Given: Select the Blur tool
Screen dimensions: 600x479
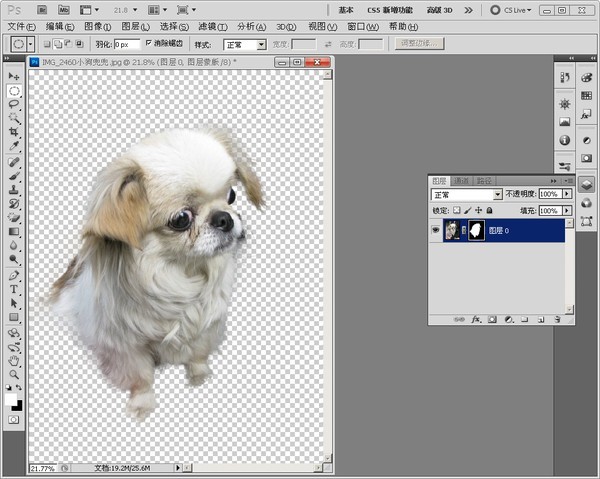Looking at the screenshot, I should tap(14, 245).
